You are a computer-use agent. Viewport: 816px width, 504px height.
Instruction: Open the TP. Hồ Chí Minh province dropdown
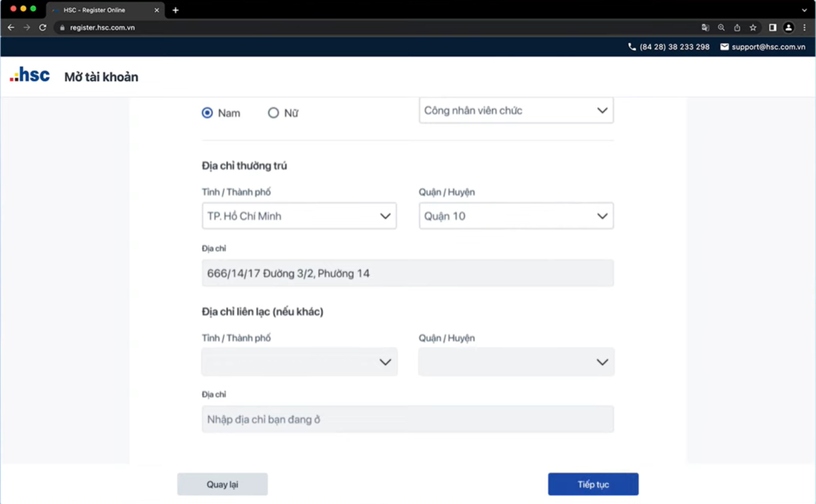[300, 216]
